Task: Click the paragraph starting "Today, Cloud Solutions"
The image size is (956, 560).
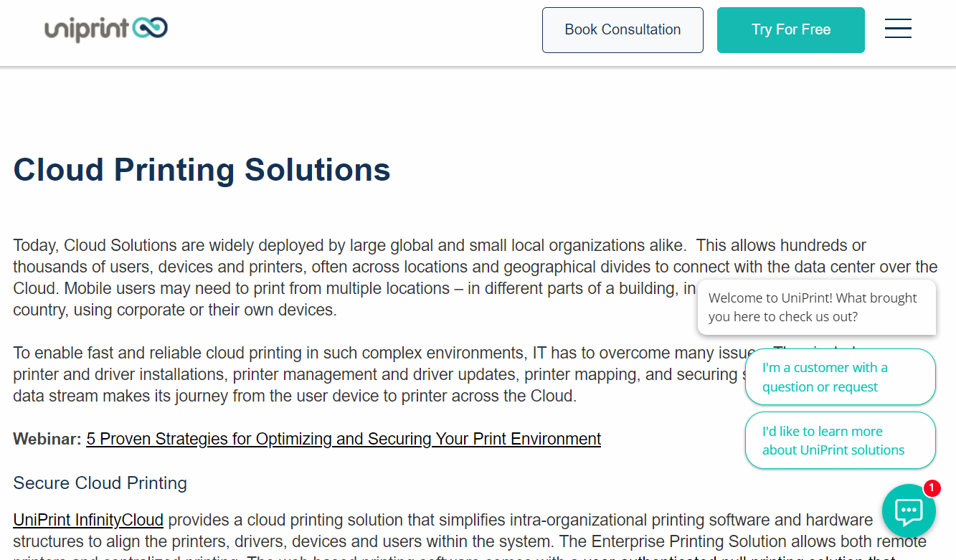Action: (475, 278)
